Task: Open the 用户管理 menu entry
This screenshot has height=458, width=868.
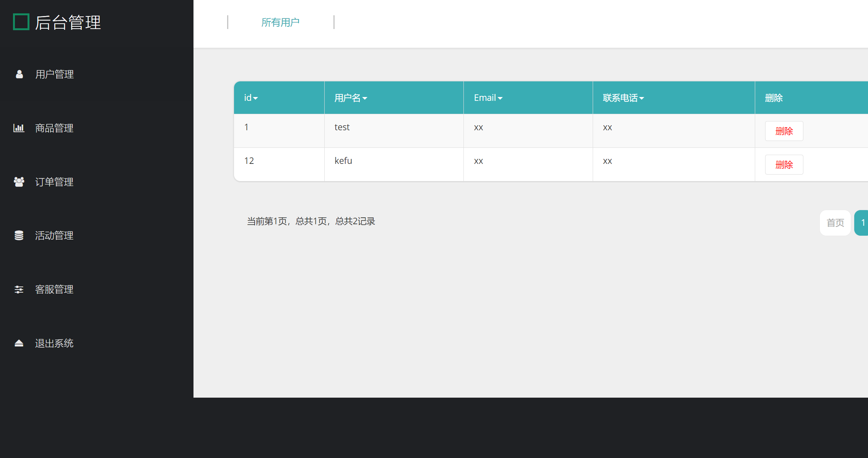Action: (54, 74)
